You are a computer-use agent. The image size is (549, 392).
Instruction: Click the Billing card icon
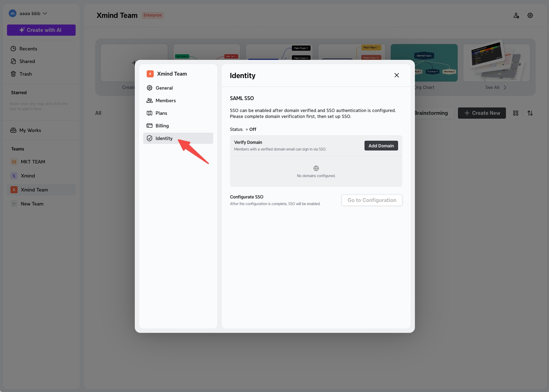coord(150,126)
